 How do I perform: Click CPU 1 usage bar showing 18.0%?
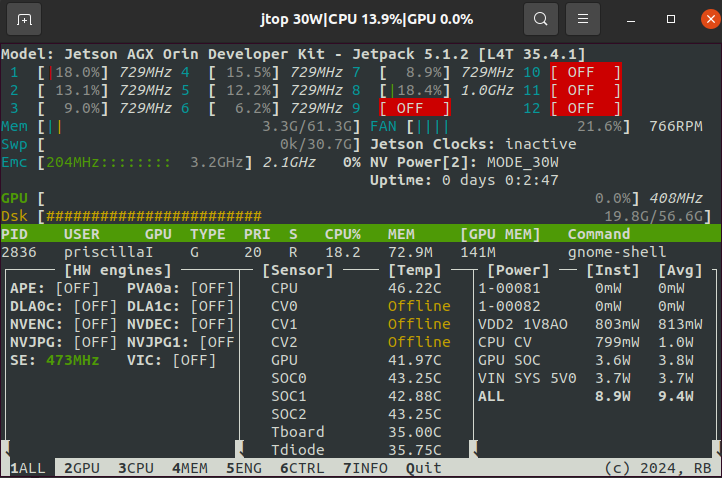click(73, 72)
